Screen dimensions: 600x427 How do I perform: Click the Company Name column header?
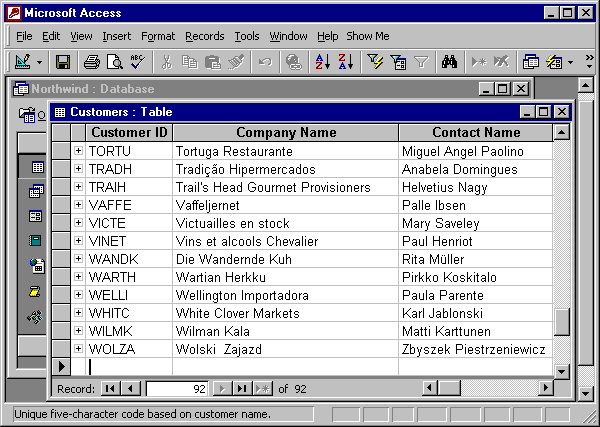pos(286,132)
